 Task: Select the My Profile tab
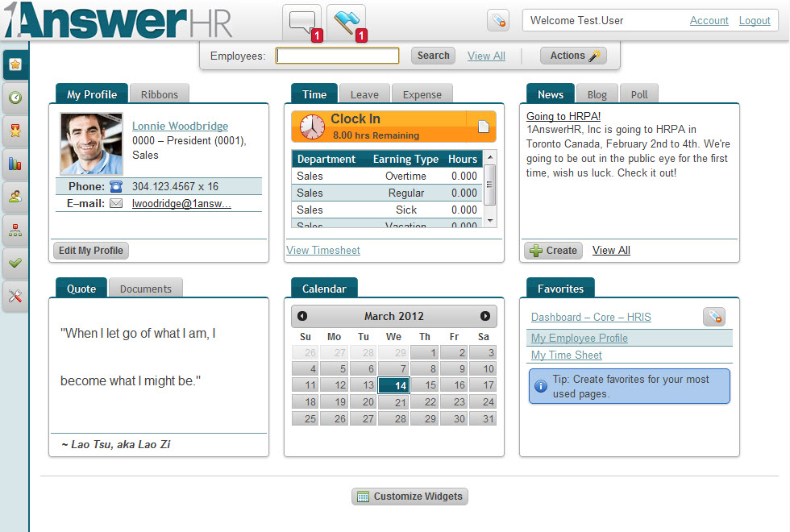pyautogui.click(x=92, y=94)
